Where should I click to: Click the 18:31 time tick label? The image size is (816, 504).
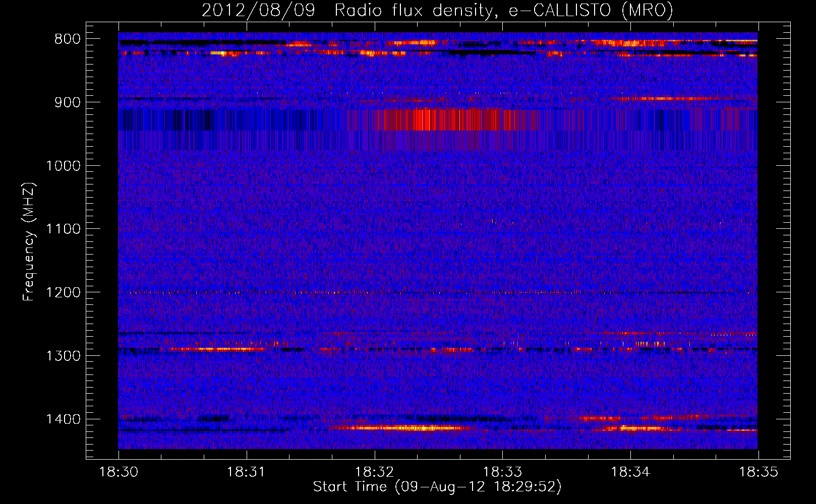246,472
